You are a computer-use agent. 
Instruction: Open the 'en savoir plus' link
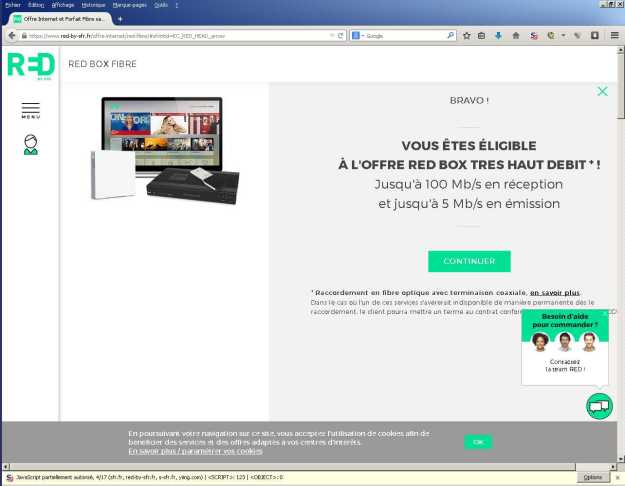(x=555, y=293)
